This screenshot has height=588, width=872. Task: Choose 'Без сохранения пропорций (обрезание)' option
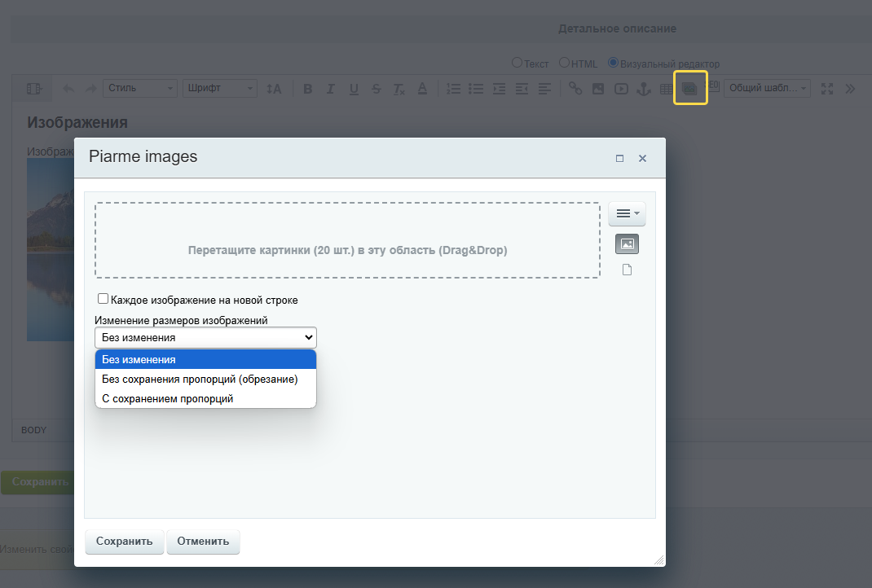click(200, 379)
